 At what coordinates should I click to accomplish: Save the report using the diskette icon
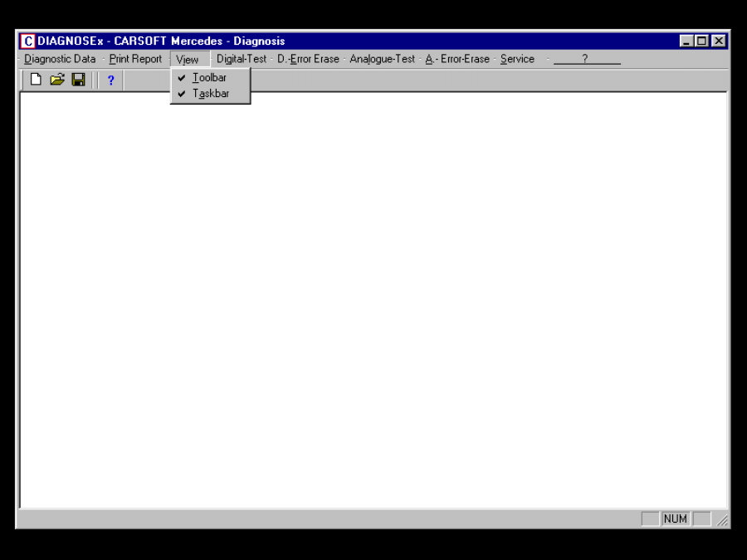[78, 79]
